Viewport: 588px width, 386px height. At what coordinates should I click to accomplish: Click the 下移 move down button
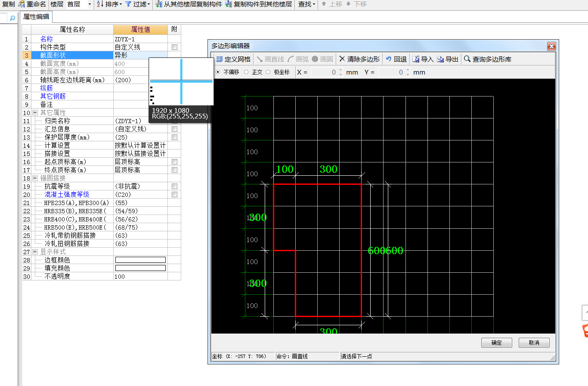click(x=356, y=4)
